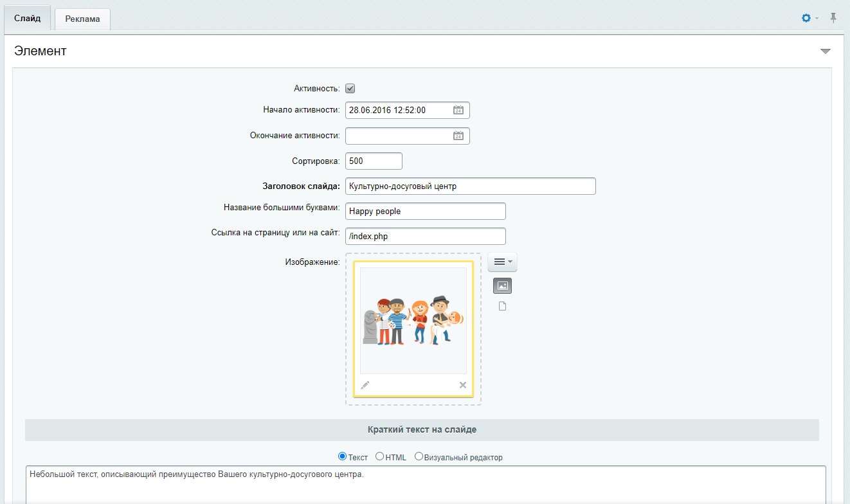Open the image hamburger options menu
The image size is (850, 504).
point(502,262)
